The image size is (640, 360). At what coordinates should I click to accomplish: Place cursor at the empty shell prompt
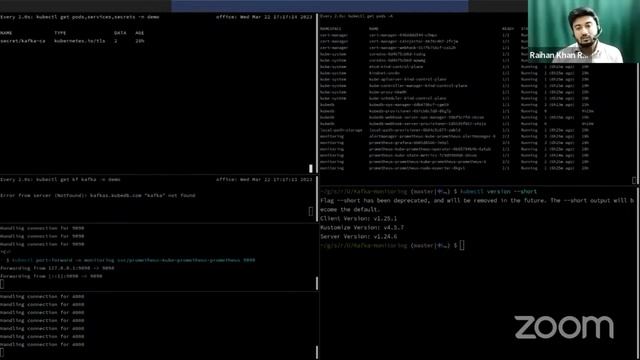[462, 245]
